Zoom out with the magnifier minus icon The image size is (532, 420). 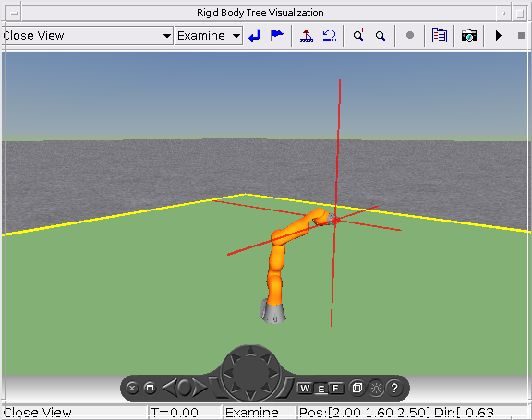pos(381,35)
